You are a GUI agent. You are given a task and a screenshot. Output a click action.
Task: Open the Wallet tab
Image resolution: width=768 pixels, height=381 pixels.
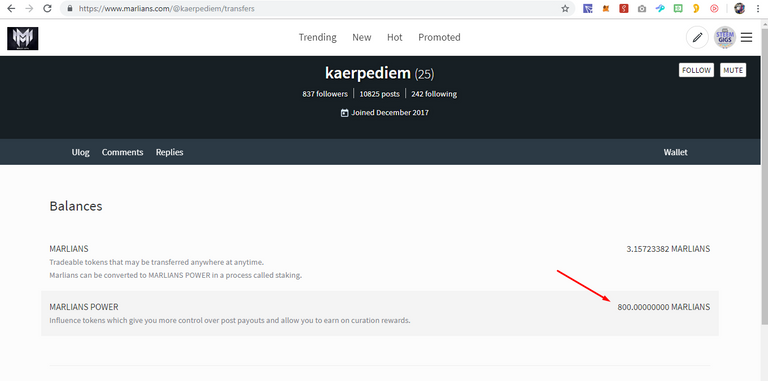click(x=675, y=152)
